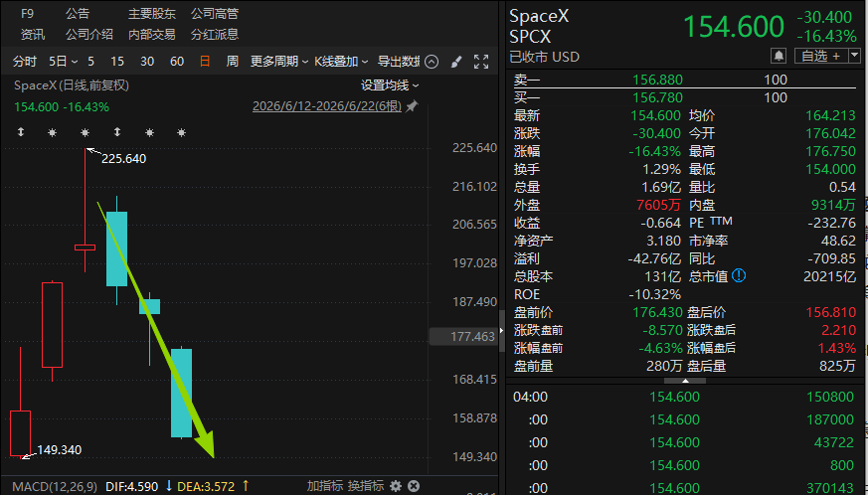The width and height of the screenshot is (868, 495).
Task: Click the 均价 value 164.213
Action: [x=831, y=115]
